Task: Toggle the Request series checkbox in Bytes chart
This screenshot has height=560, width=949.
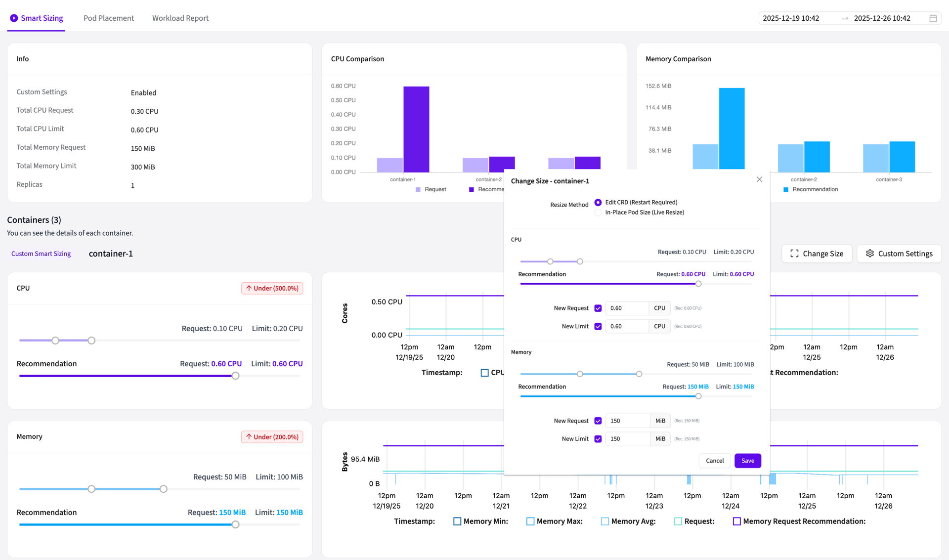Action: [x=678, y=521]
